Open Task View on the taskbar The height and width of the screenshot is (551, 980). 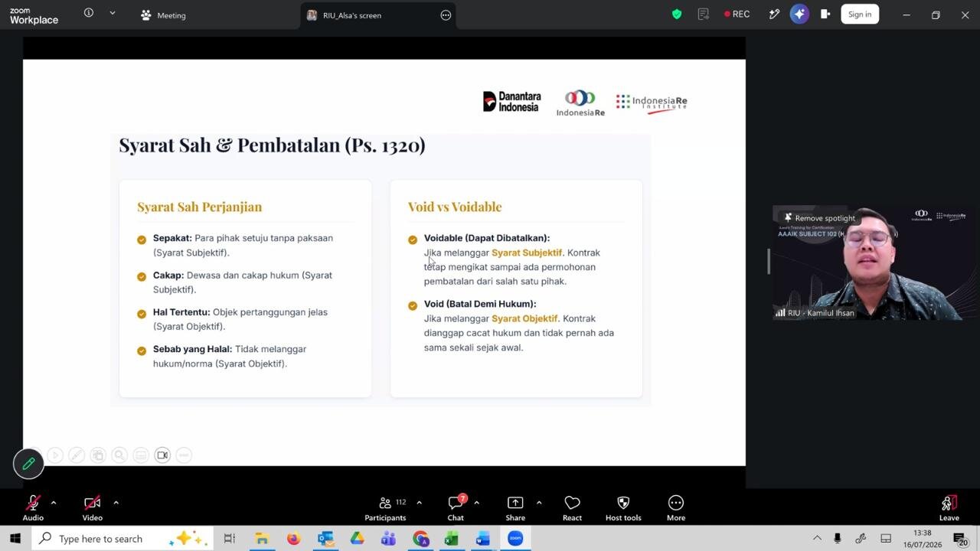[x=229, y=539]
